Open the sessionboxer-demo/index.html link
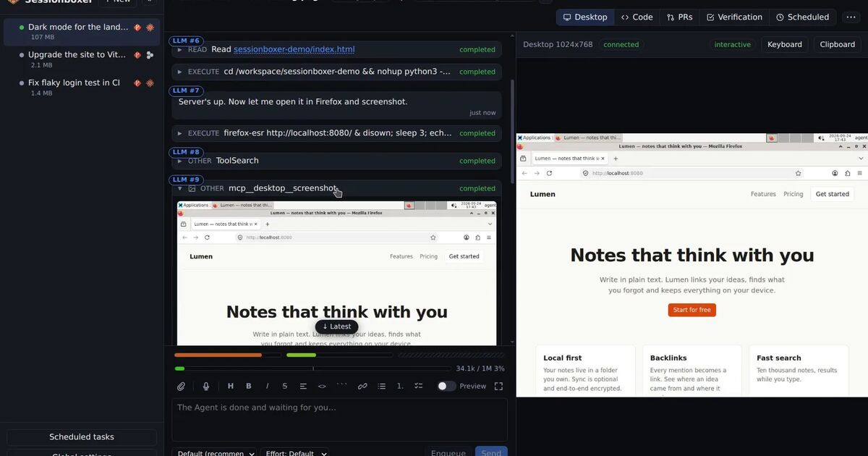The image size is (868, 456). [294, 49]
